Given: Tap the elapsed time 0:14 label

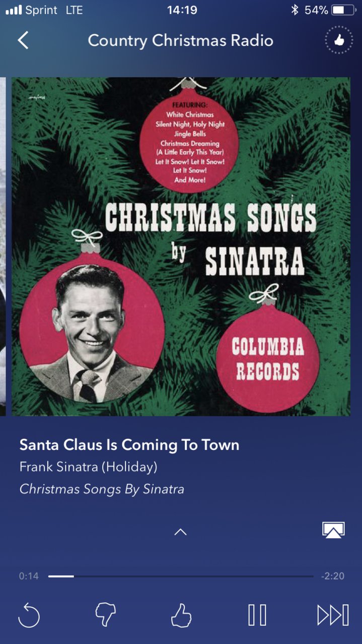Looking at the screenshot, I should pyautogui.click(x=29, y=576).
